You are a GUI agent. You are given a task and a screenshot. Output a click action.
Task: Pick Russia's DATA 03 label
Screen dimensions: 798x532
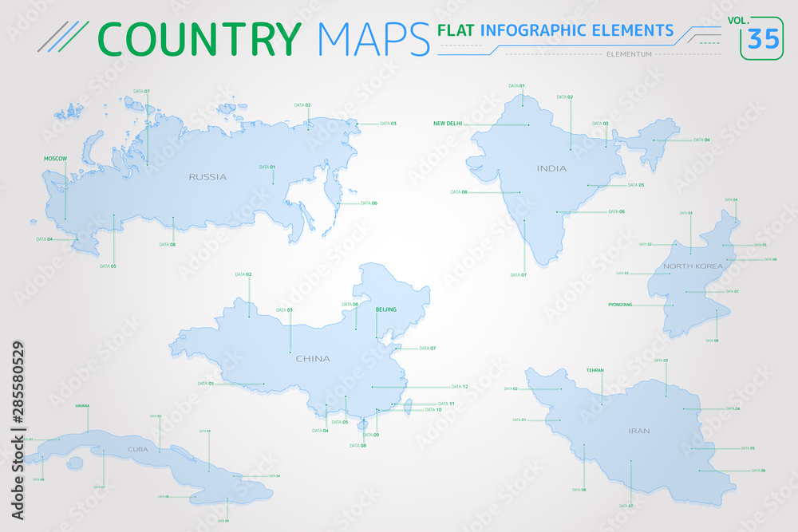[389, 124]
